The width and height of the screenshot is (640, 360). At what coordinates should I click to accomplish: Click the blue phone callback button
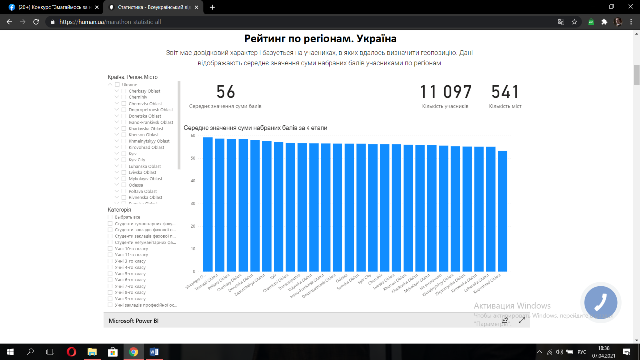click(600, 302)
